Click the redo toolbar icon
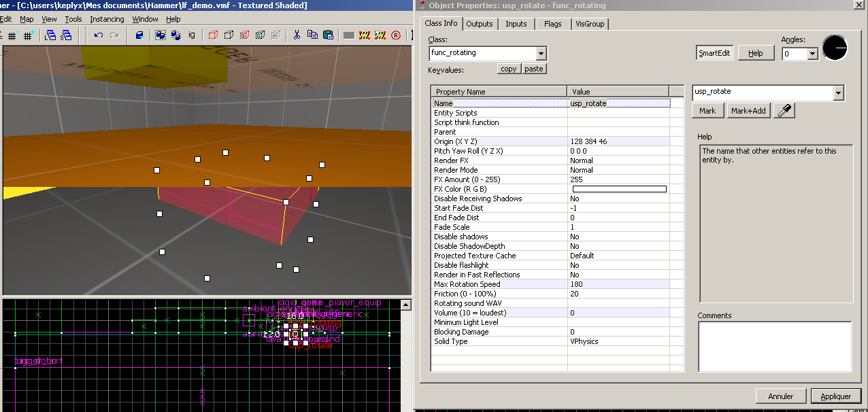Viewport: 868px width, 412px height. 115,35
